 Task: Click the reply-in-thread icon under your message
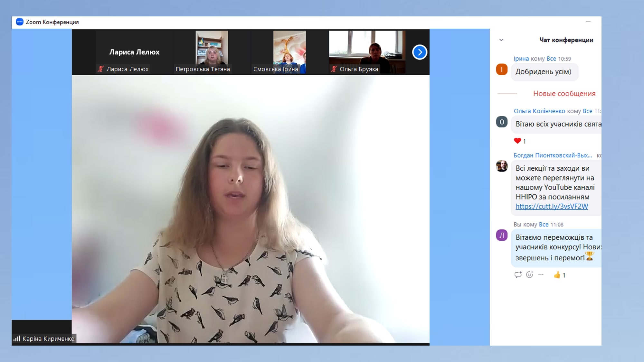[518, 275]
